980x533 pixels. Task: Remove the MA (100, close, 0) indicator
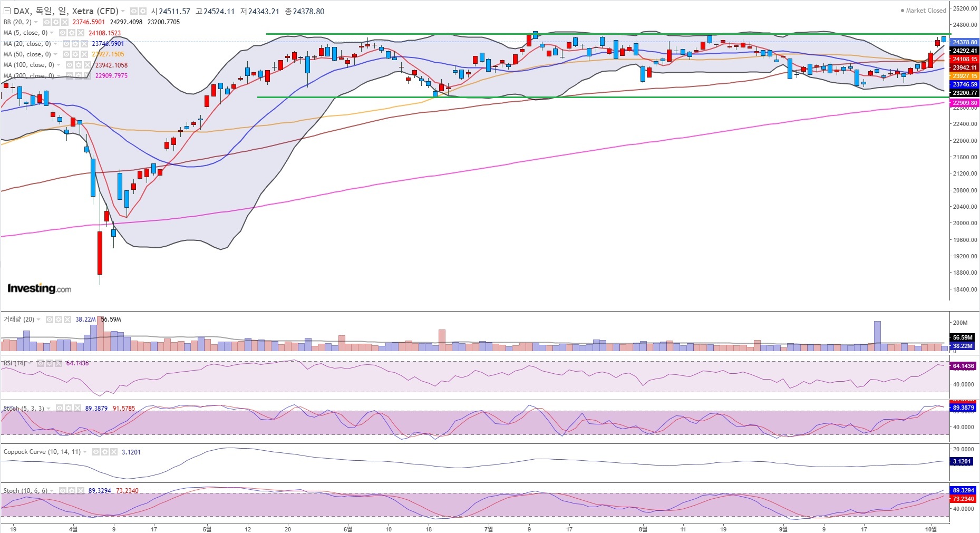[x=87, y=65]
